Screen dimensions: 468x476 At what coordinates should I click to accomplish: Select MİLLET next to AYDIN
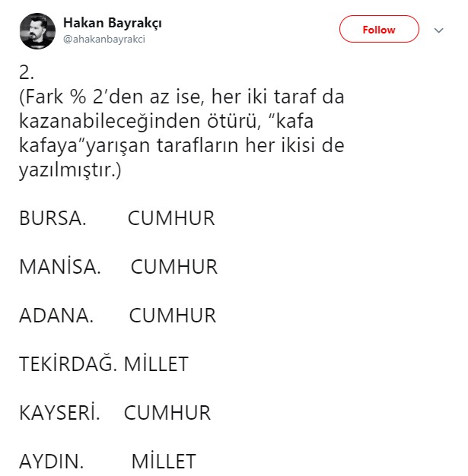(163, 462)
